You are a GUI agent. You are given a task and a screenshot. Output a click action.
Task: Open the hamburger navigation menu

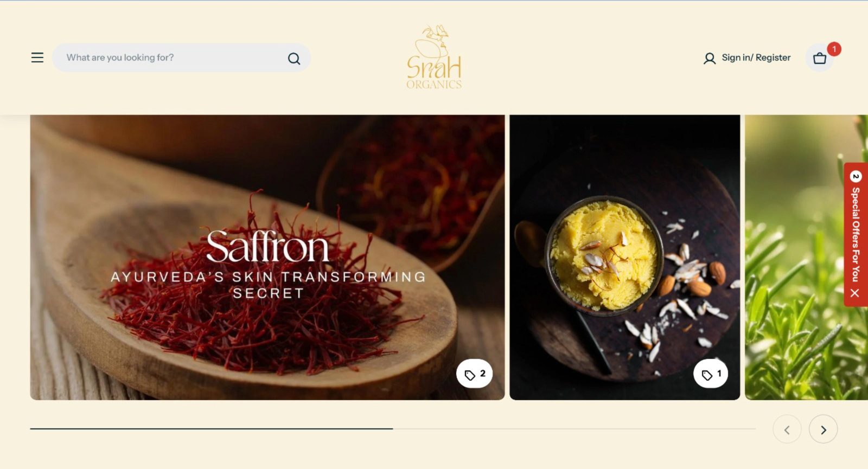pyautogui.click(x=37, y=57)
